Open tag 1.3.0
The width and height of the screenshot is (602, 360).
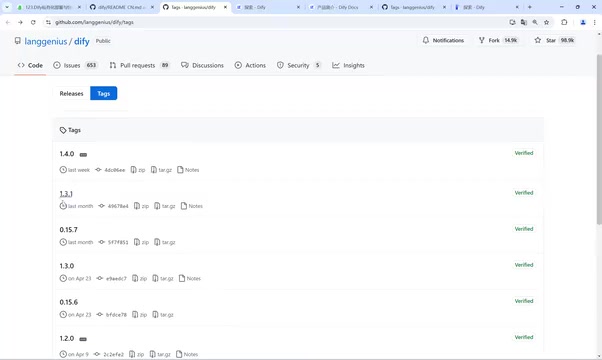[67, 266]
